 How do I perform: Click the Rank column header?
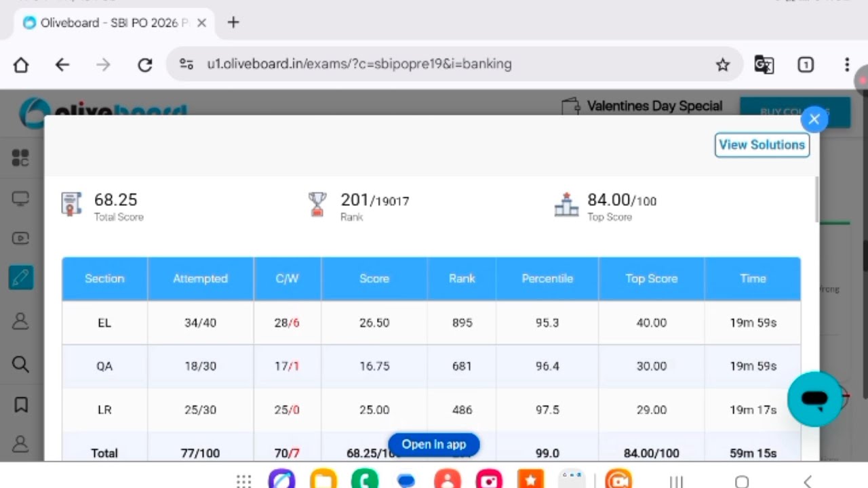[x=462, y=279]
